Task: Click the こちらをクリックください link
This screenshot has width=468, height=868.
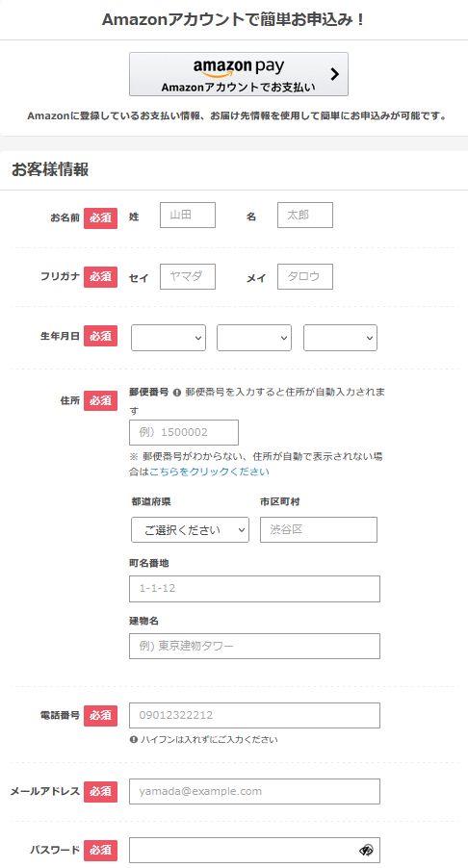Action: coord(209,472)
